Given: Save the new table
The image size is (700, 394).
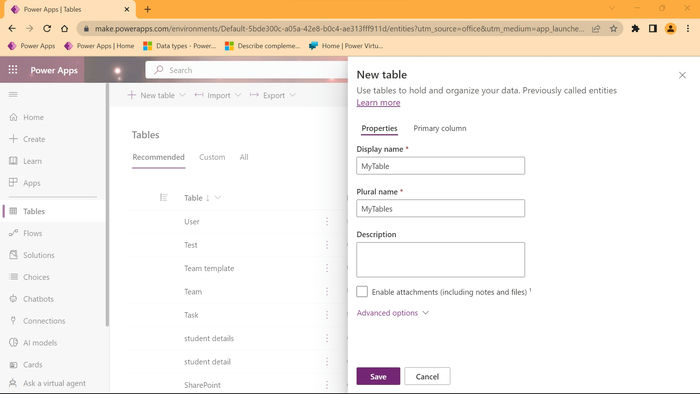Looking at the screenshot, I should click(x=378, y=376).
